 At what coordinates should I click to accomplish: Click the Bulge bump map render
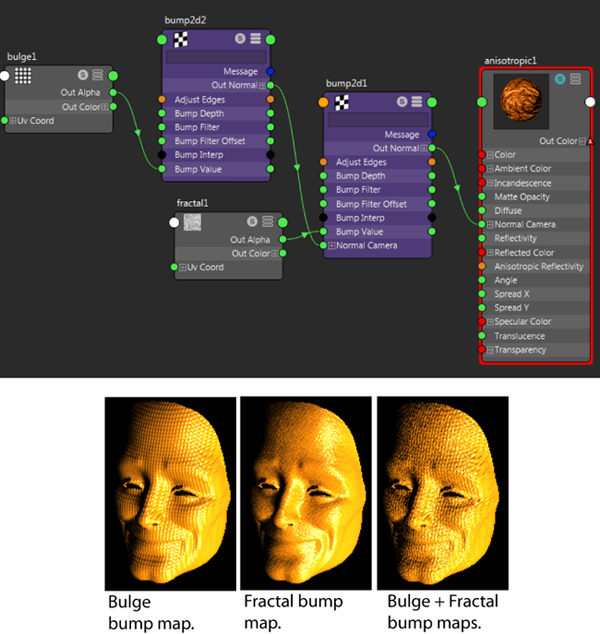171,494
